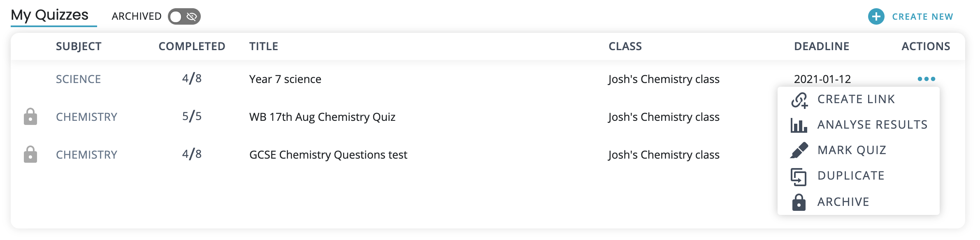980x240 pixels.
Task: Select Duplicate from the actions menu
Action: coord(851,175)
